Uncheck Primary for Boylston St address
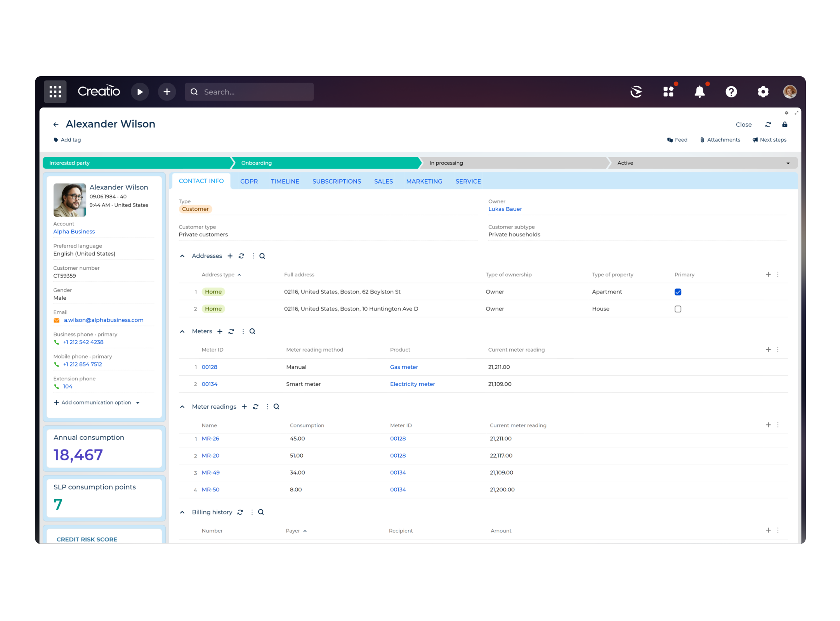Screen dimensions: 840x621 point(678,291)
